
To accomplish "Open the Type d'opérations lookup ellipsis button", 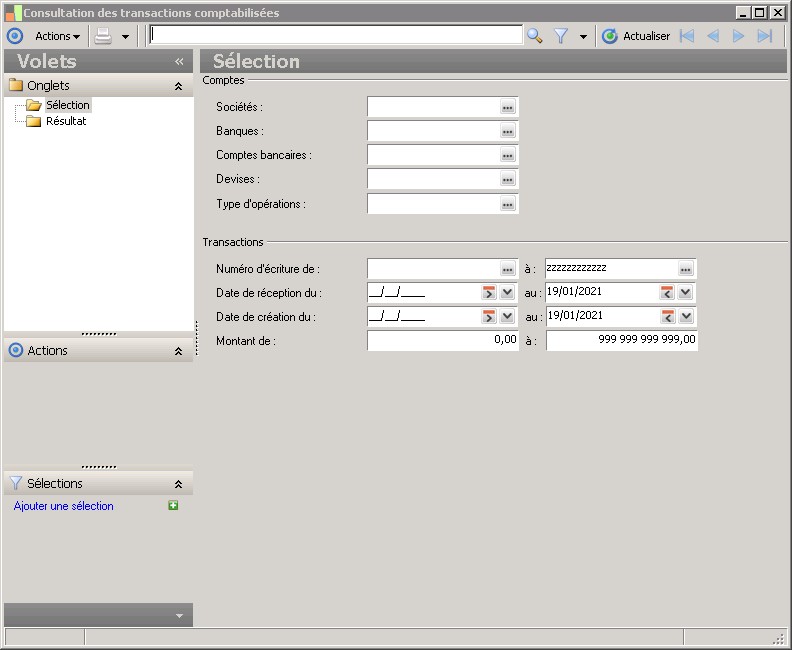I will (x=507, y=204).
